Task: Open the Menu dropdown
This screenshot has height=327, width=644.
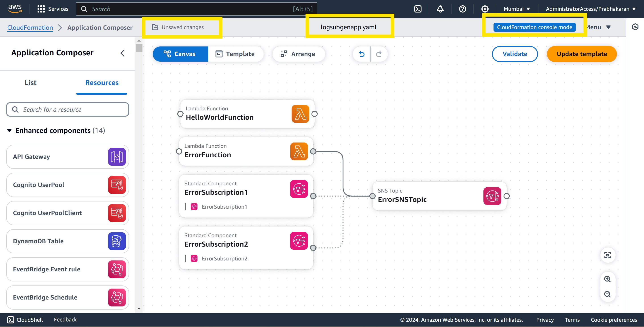Action: pos(598,27)
